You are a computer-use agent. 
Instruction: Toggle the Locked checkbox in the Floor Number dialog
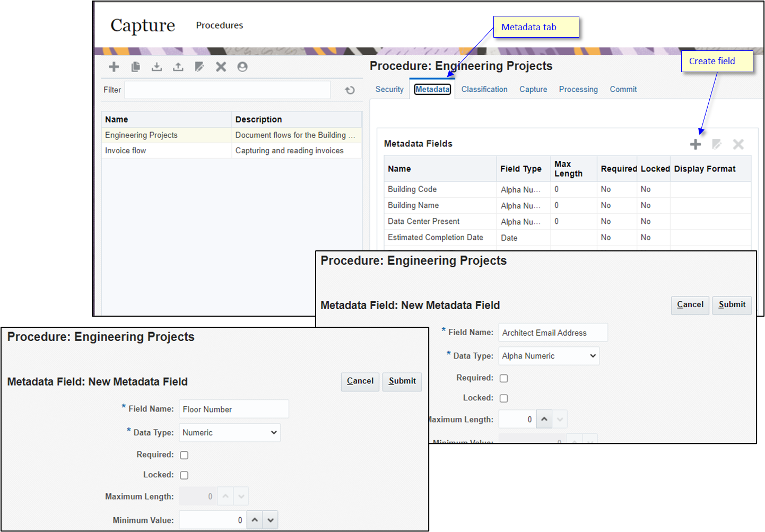(184, 475)
